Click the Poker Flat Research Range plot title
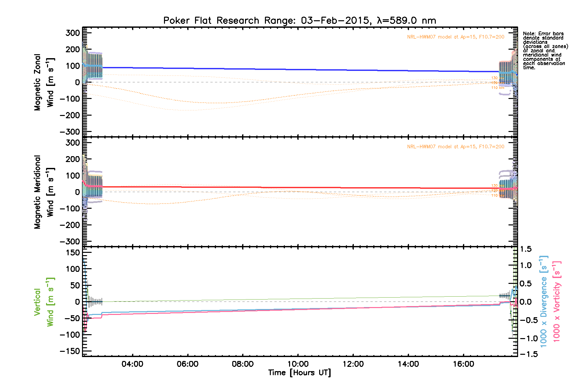Image resolution: width=588 pixels, height=392 pixels. coord(300,21)
